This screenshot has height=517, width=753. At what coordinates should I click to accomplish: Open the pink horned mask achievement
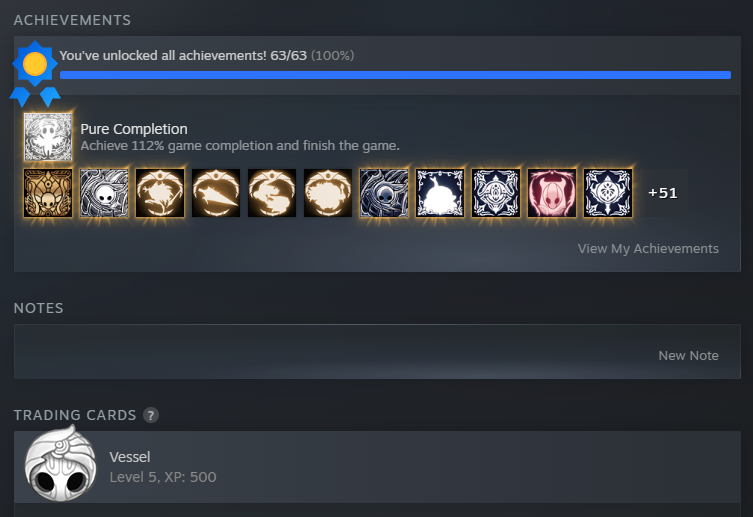pos(552,192)
